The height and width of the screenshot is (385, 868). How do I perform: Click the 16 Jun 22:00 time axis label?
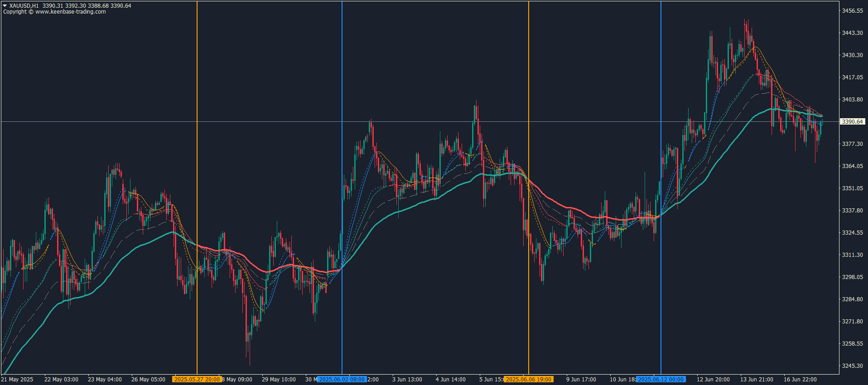tap(800, 380)
